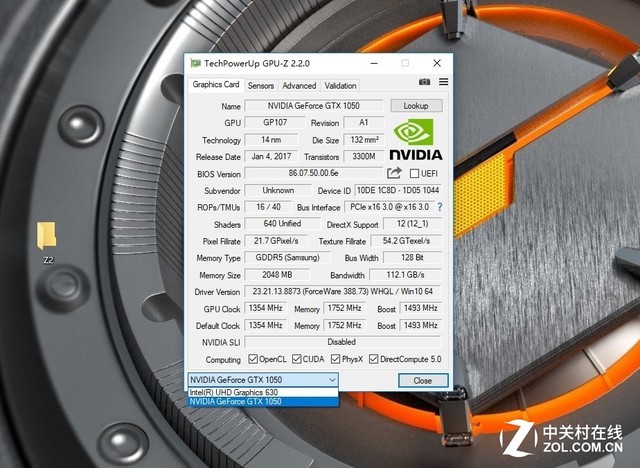Screen dimensions: 640x468
Task: Click the Technology value 14 nm
Action: tap(271, 140)
